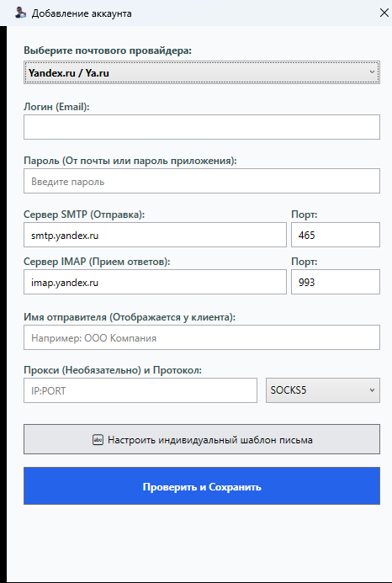Image resolution: width=392 pixels, height=583 pixels.
Task: Select the imap.yandex.ru server field
Action: 155,282
